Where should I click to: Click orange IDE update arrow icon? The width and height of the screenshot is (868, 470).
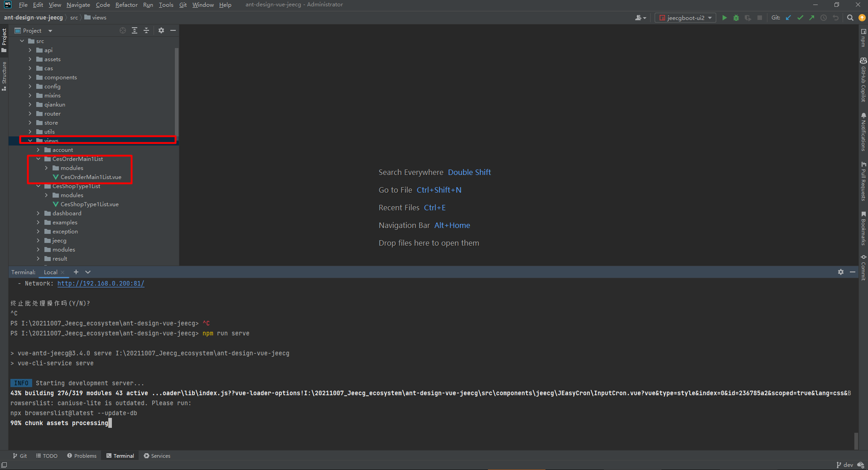862,18
